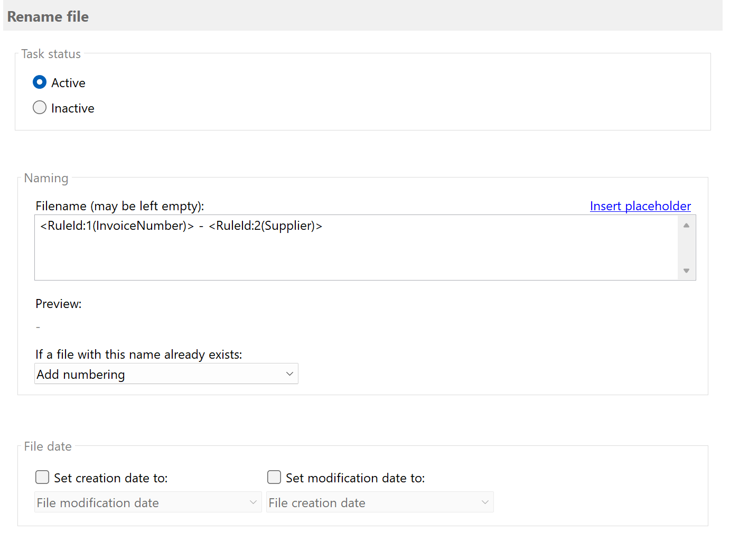Check the Set modification date to option
730x560 pixels.
tap(274, 477)
